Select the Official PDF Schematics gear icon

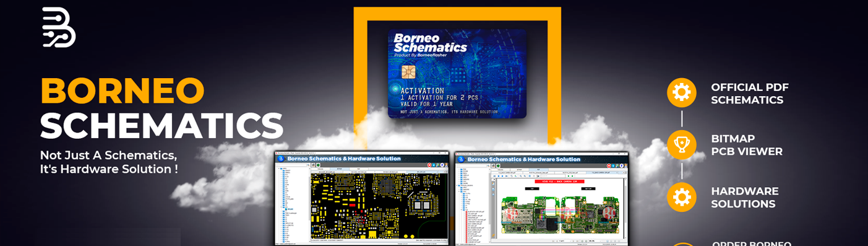(681, 92)
